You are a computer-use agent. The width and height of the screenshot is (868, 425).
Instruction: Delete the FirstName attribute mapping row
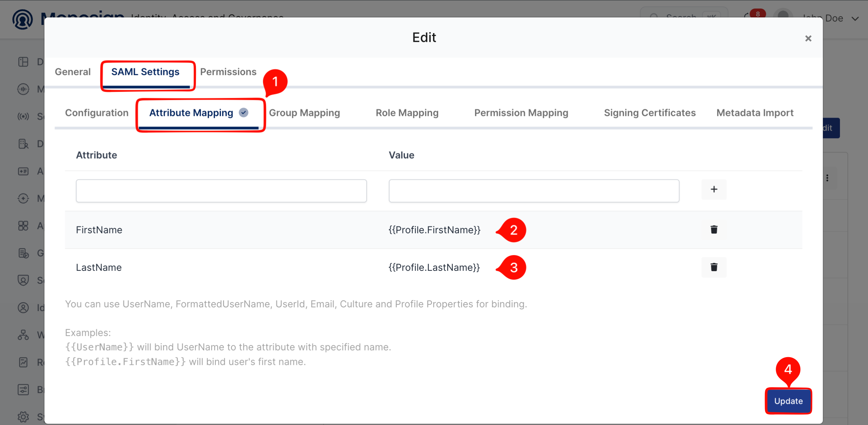tap(714, 230)
